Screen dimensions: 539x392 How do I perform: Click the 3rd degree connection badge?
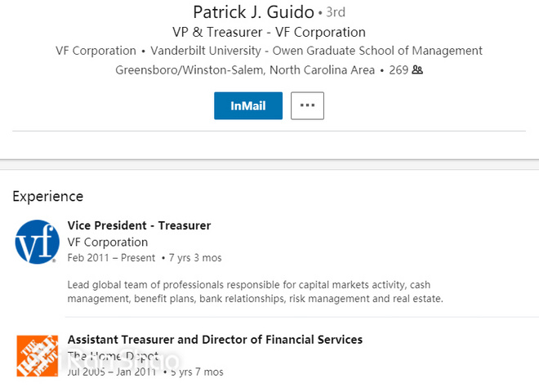336,13
